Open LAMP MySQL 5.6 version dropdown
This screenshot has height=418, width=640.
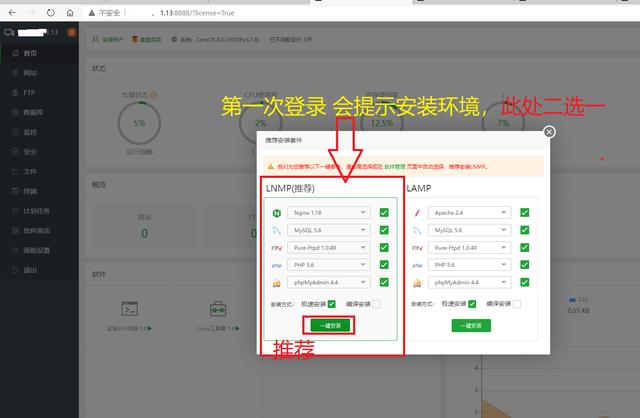pos(469,230)
